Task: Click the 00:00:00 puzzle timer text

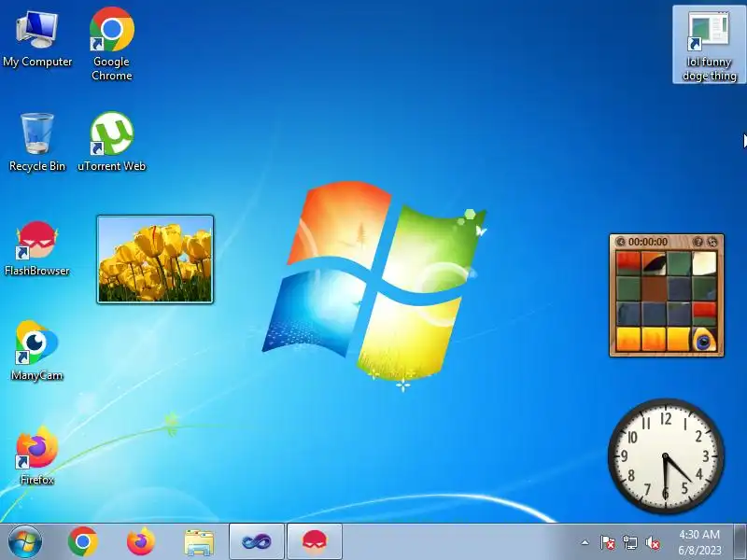Action: (648, 242)
